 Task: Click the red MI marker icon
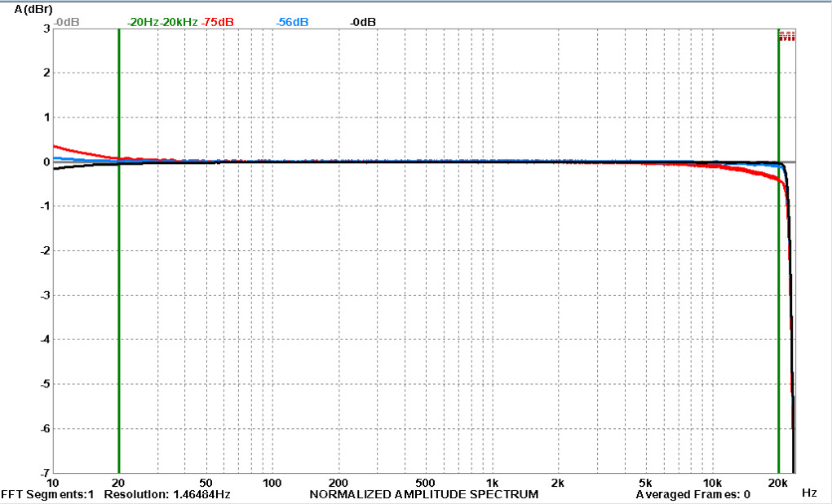[786, 36]
